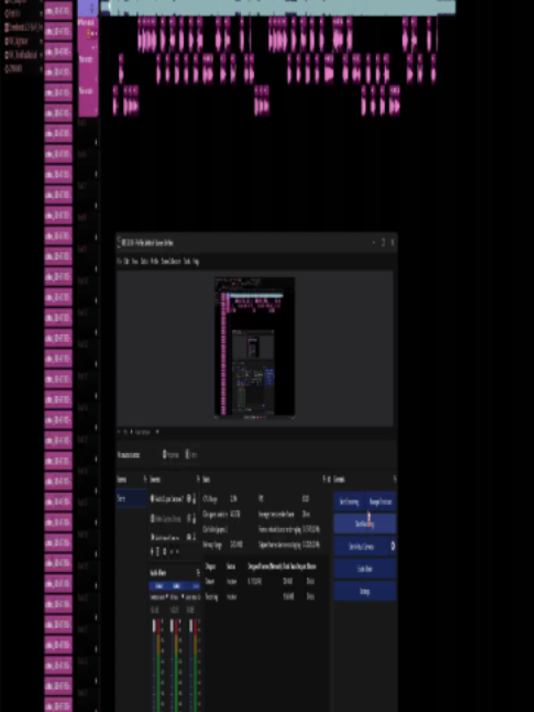The image size is (534, 712).
Task: Click the Studio Mode button
Action: point(365,569)
